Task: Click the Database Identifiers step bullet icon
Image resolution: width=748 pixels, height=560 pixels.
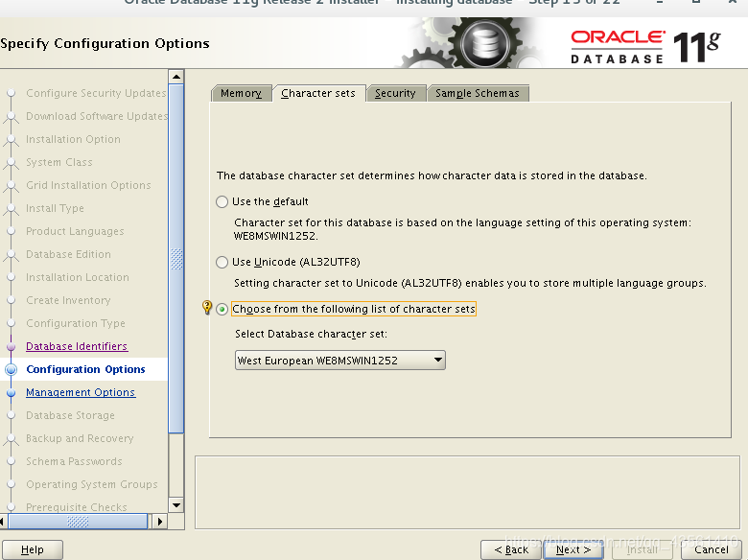Action: pyautogui.click(x=11, y=347)
